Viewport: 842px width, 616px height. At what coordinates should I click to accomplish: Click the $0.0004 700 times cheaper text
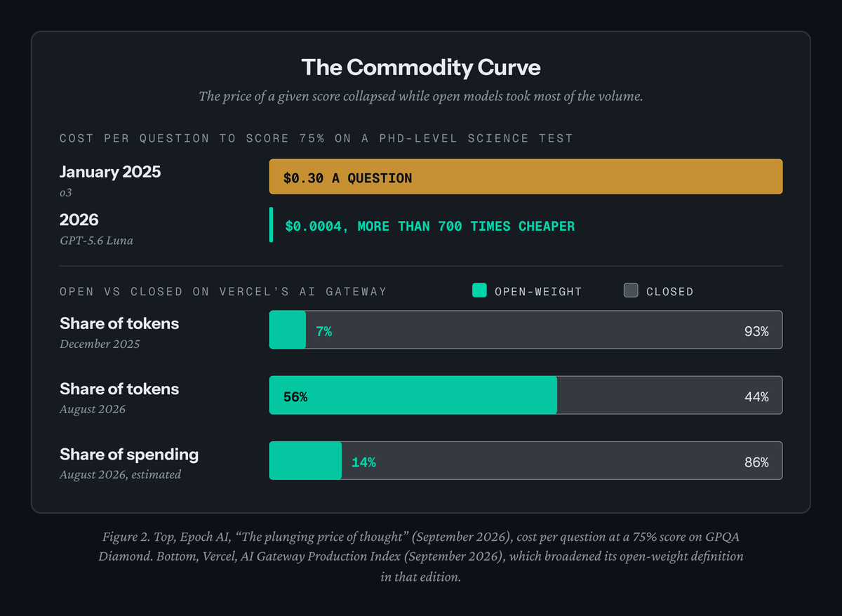click(x=429, y=226)
